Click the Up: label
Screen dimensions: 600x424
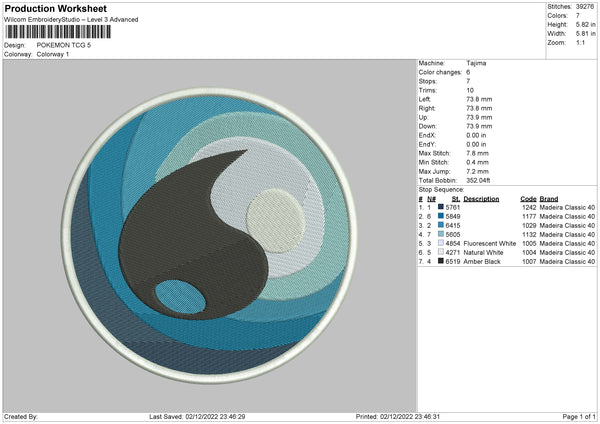pyautogui.click(x=423, y=117)
